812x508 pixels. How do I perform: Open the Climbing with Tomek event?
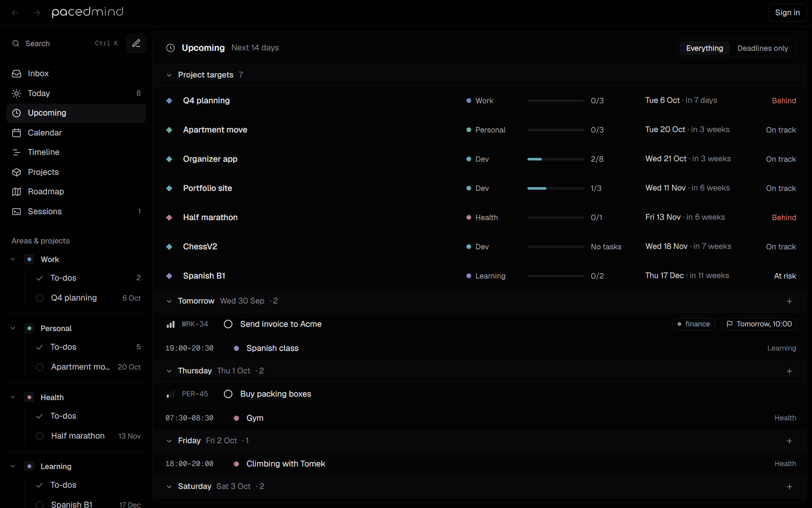click(480, 464)
